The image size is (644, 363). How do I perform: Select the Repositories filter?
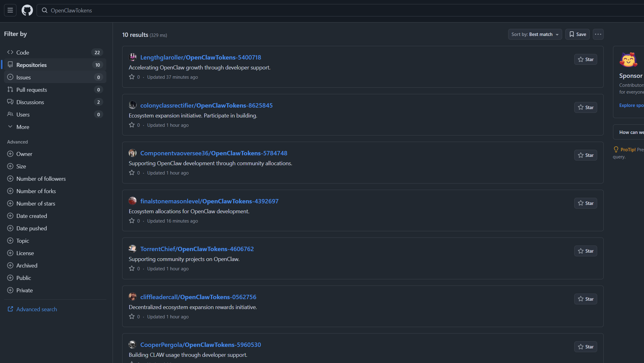[x=55, y=65]
